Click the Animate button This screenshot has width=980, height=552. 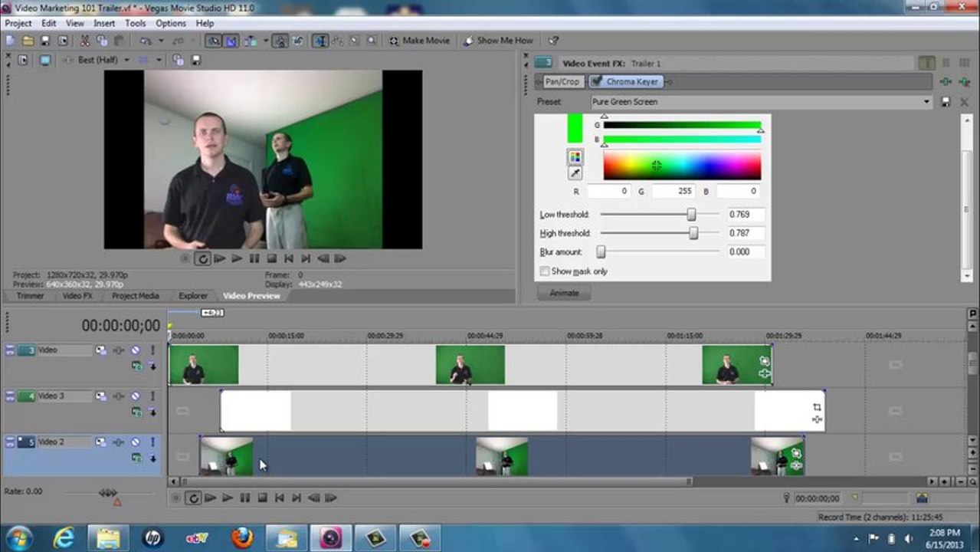(564, 293)
